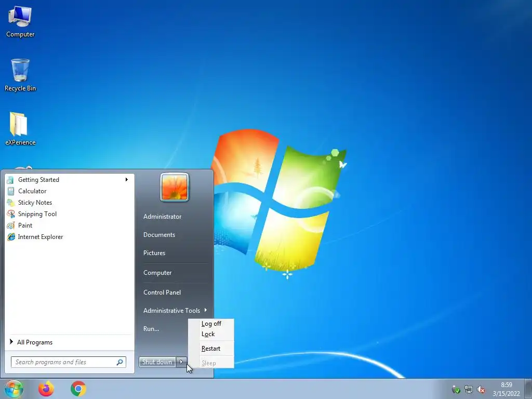Click Paint label in Start menu
This screenshot has height=399, width=532.
(x=25, y=225)
